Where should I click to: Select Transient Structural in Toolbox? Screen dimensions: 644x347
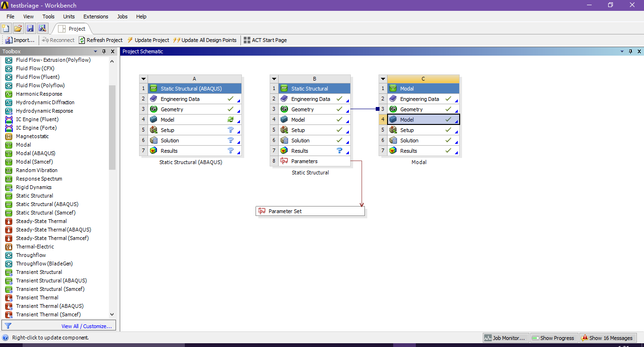click(x=39, y=272)
